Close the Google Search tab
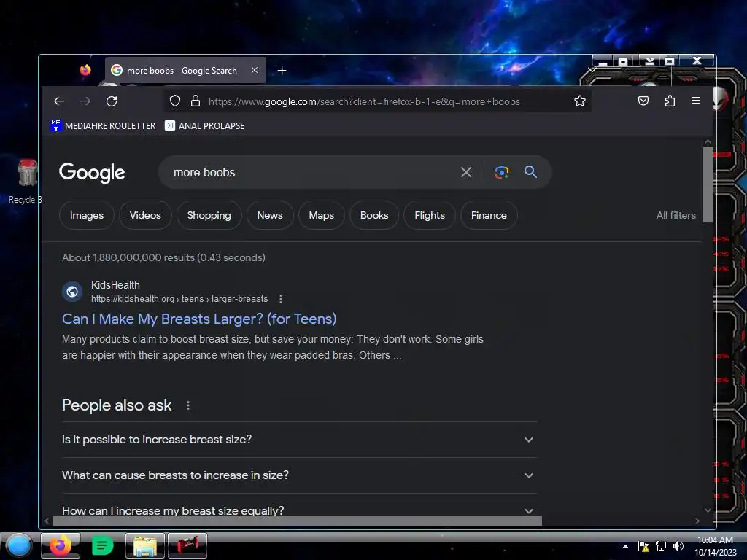Viewport: 747px width, 560px height. (x=255, y=70)
